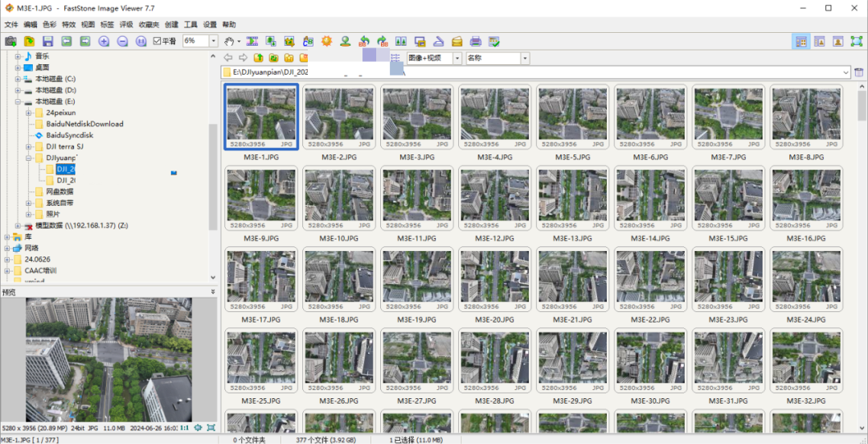Image resolution: width=868 pixels, height=444 pixels.
Task: Go to previous image with left arrow icon
Action: click(67, 41)
